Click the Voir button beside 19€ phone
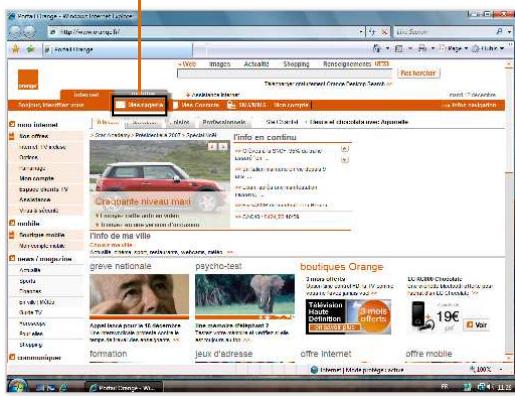This screenshot has width=515, height=396. [477, 324]
